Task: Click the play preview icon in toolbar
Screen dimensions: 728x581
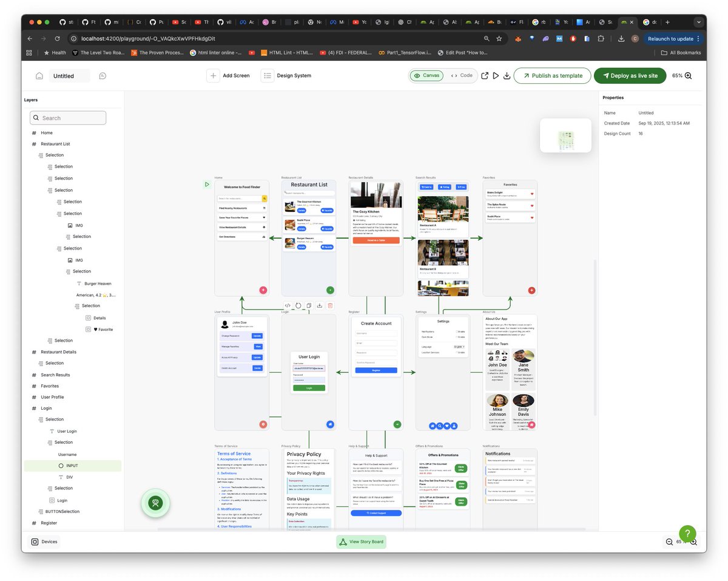Action: coord(496,76)
